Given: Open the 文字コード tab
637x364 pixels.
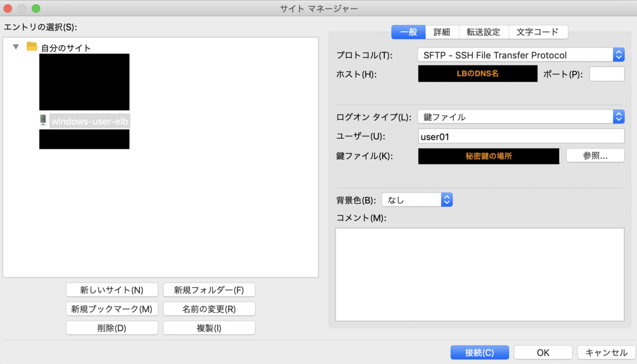Looking at the screenshot, I should click(x=538, y=32).
